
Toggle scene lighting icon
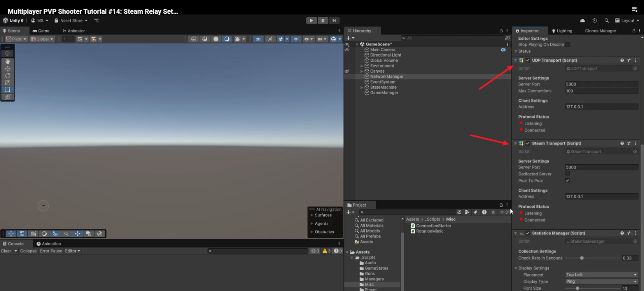pos(270,39)
